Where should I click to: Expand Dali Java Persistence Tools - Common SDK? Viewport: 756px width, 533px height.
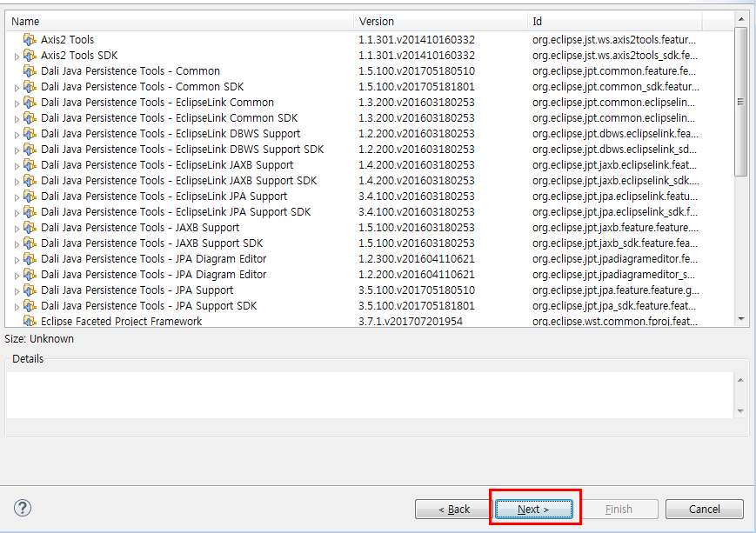coord(17,88)
